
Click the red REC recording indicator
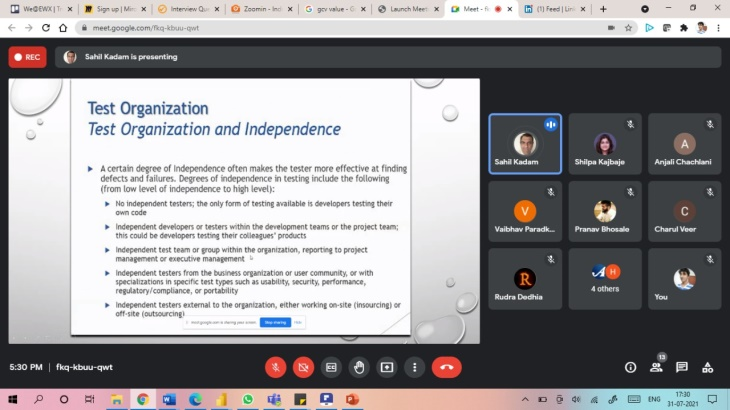click(27, 57)
